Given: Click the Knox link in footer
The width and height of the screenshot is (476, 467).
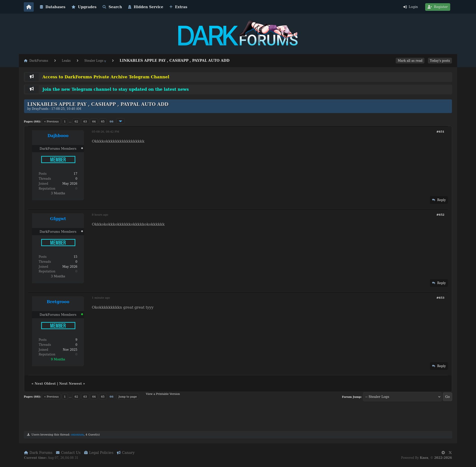Looking at the screenshot, I should [x=424, y=458].
